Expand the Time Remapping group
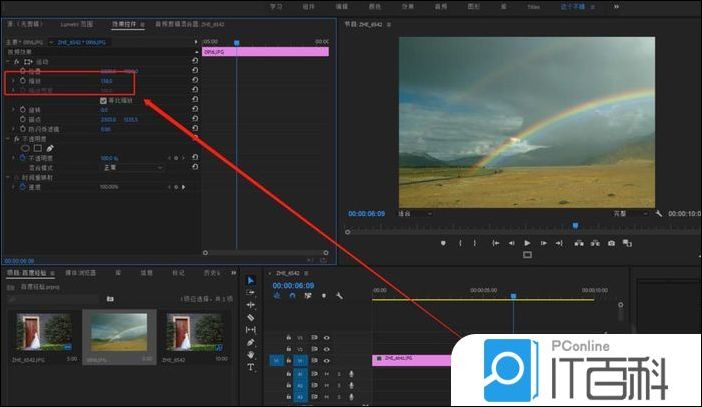This screenshot has height=407, width=702. tap(8, 177)
